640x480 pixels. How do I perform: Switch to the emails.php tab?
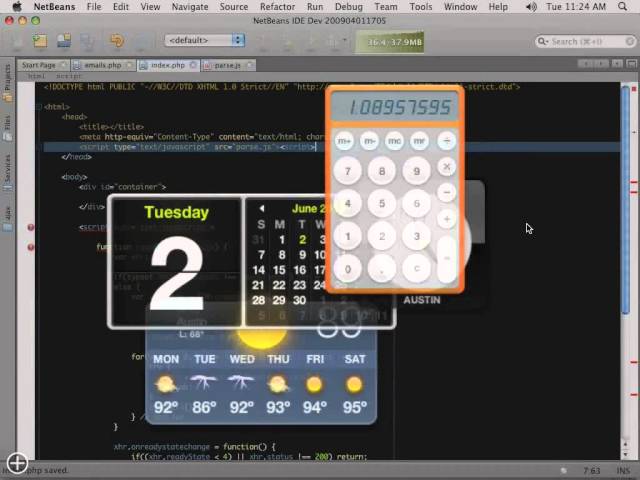[103, 65]
